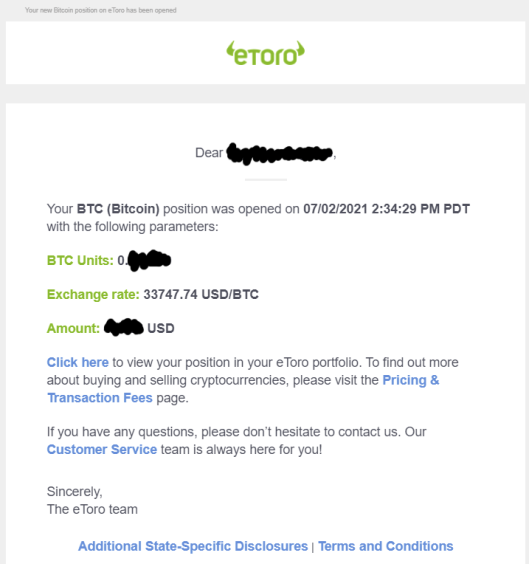The image size is (529, 564).
Task: Click the BTC Units label
Action: pos(80,260)
